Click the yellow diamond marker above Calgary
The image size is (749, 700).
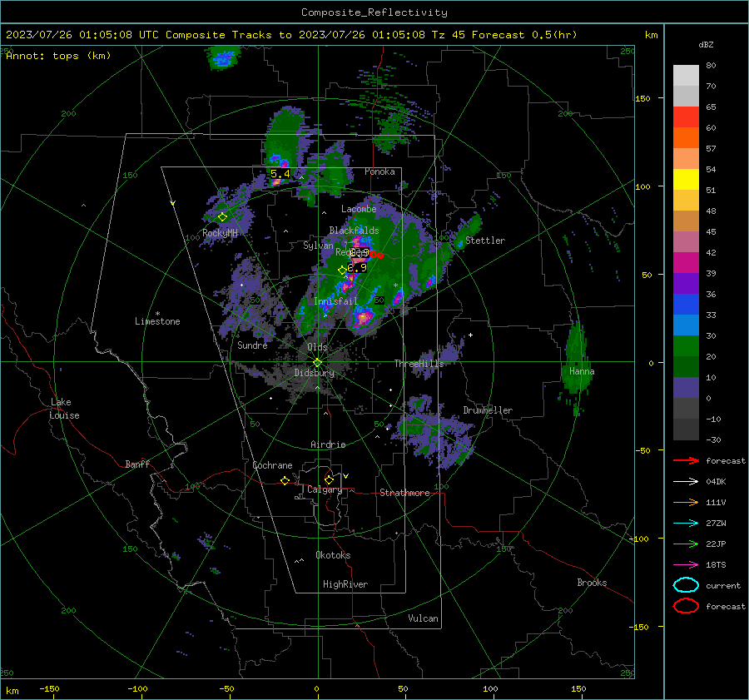point(329,479)
